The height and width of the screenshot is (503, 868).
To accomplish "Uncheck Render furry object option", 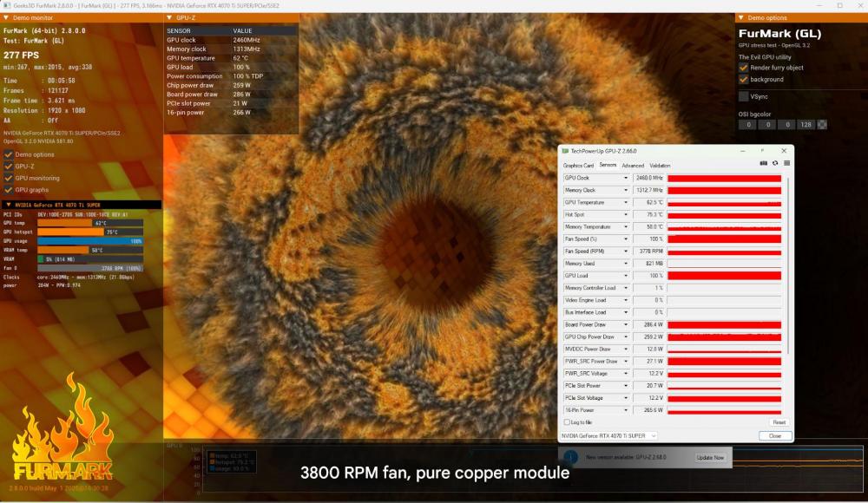I will point(744,68).
